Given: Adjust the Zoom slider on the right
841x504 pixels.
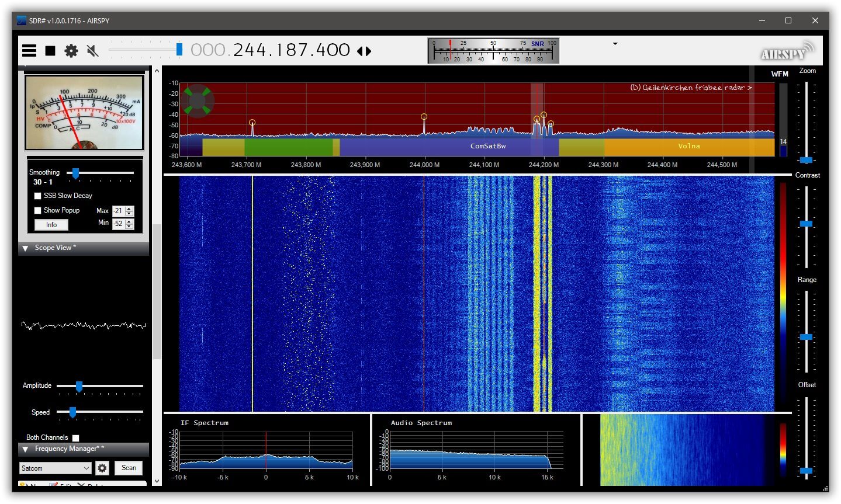Looking at the screenshot, I should 807,159.
